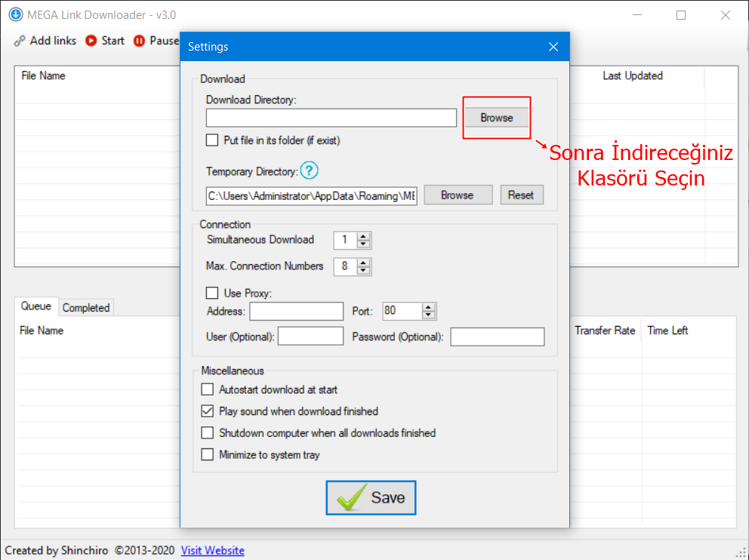Browse for the Download Directory
Screen dimensions: 749x560
point(496,118)
